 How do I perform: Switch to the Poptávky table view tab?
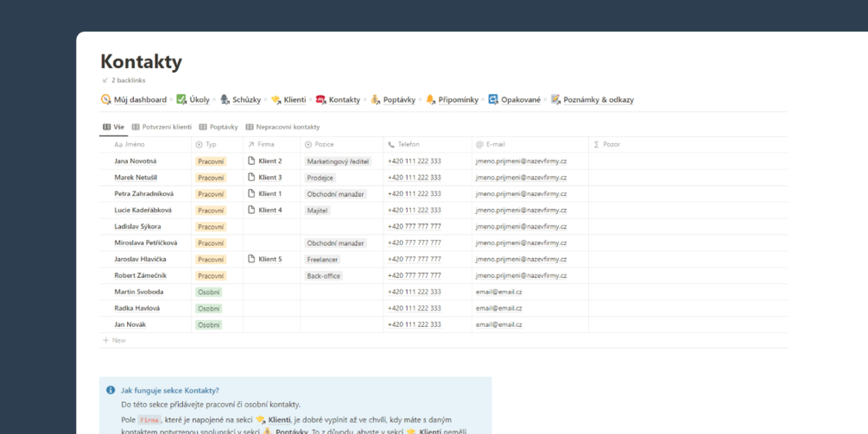coord(219,127)
